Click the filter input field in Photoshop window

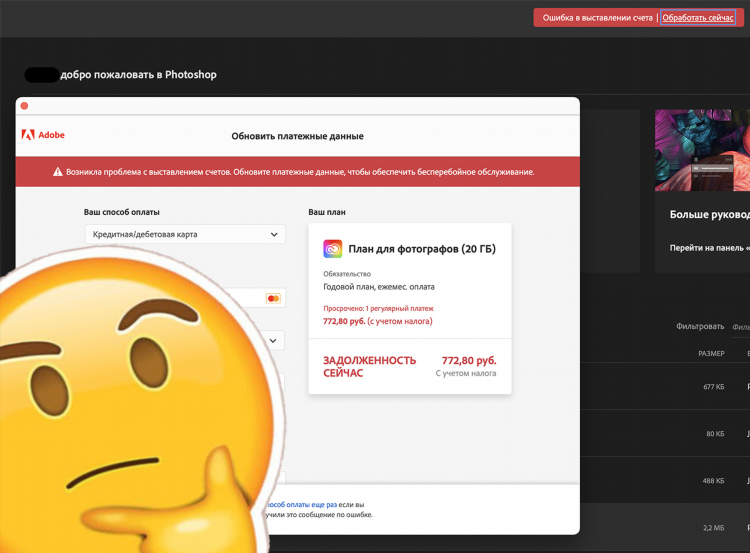click(740, 327)
